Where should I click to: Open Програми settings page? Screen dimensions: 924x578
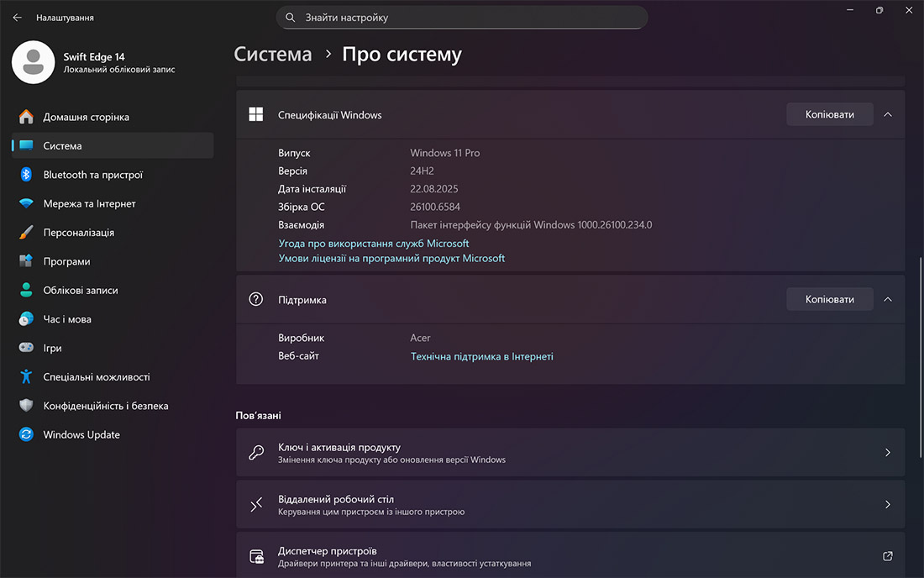pos(113,261)
